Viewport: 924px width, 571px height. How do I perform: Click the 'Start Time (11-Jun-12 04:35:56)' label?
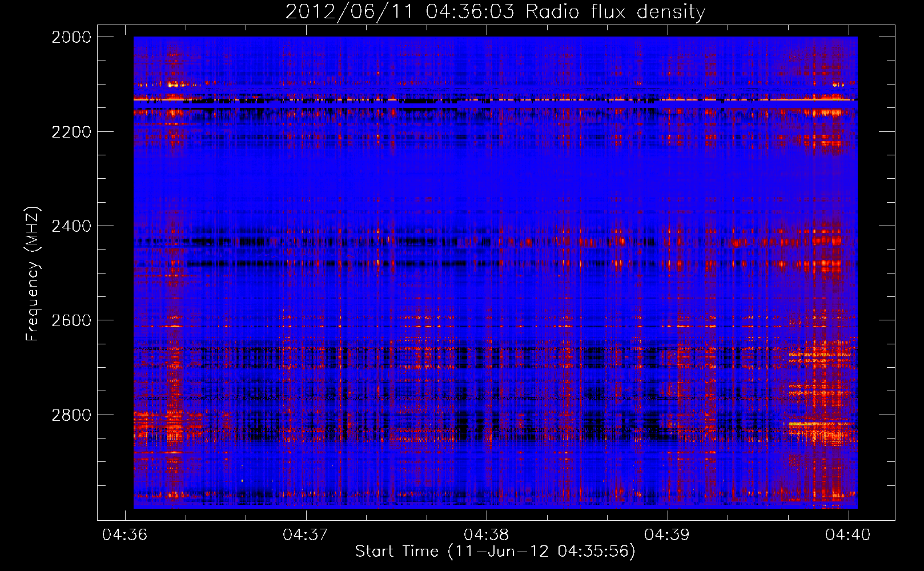click(495, 552)
